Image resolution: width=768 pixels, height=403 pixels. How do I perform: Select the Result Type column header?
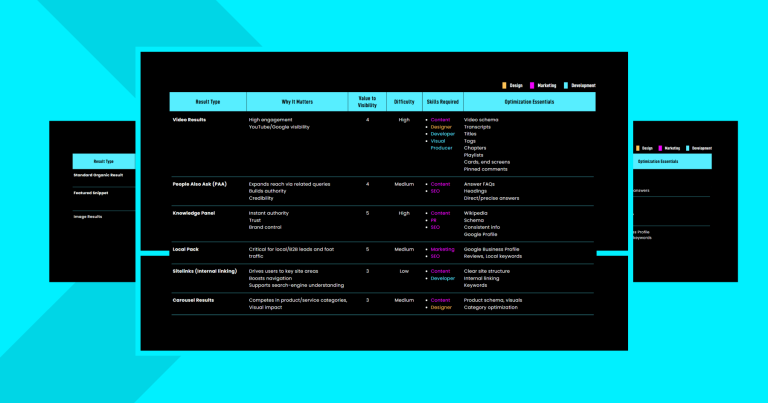click(208, 102)
